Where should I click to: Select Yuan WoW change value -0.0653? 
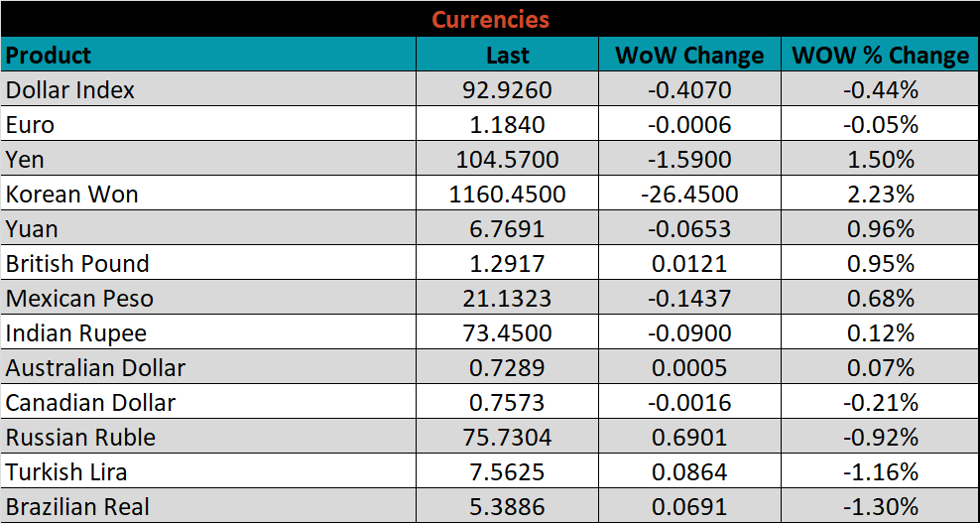click(x=689, y=229)
